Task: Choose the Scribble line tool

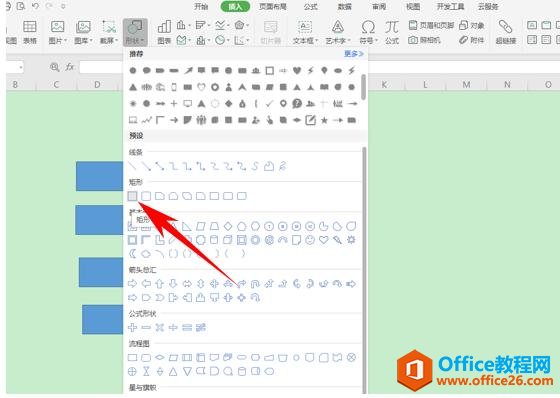Action: (x=282, y=166)
